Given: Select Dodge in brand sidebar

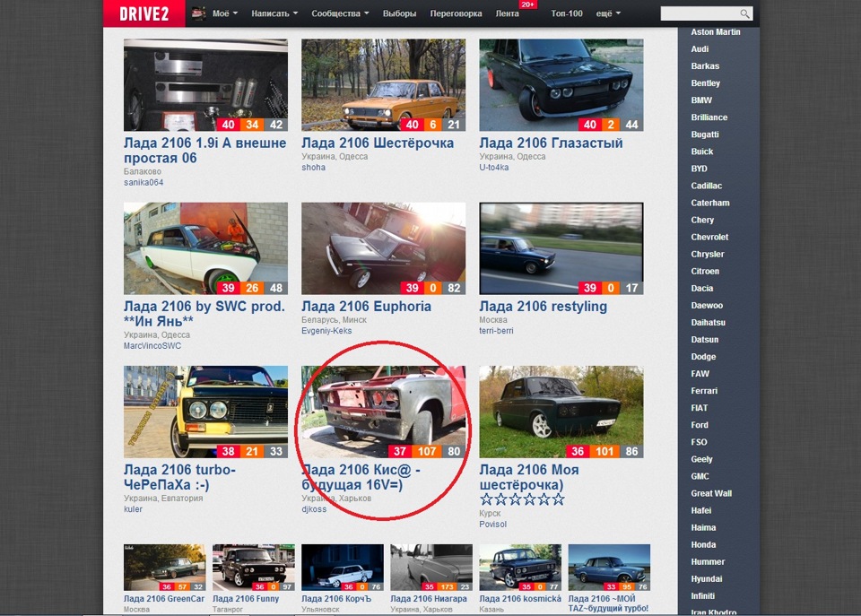Looking at the screenshot, I should point(703,356).
